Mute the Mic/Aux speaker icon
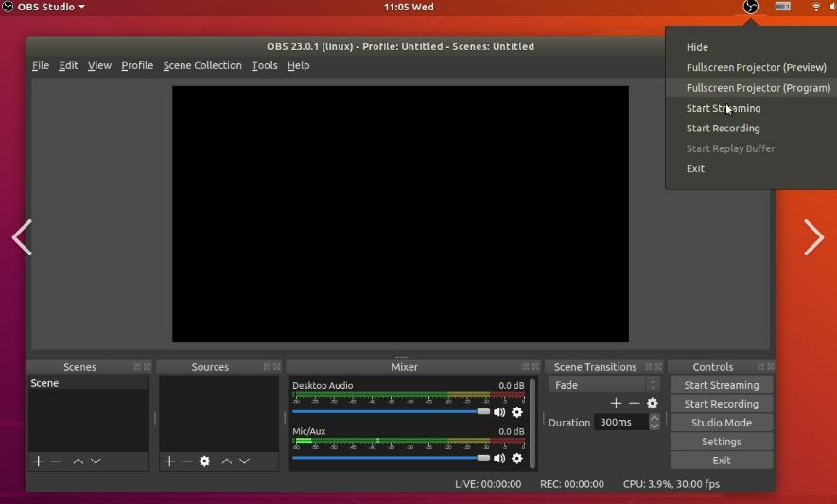Viewport: 837px width, 504px height. click(x=499, y=459)
